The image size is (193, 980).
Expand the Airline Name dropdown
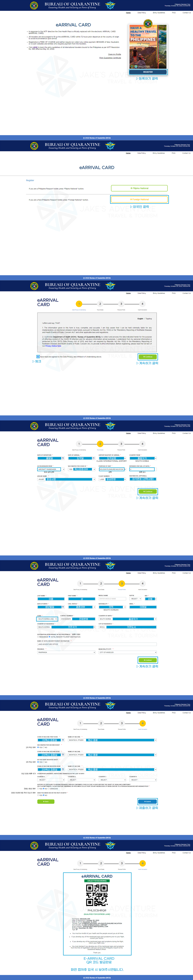coord(66,479)
